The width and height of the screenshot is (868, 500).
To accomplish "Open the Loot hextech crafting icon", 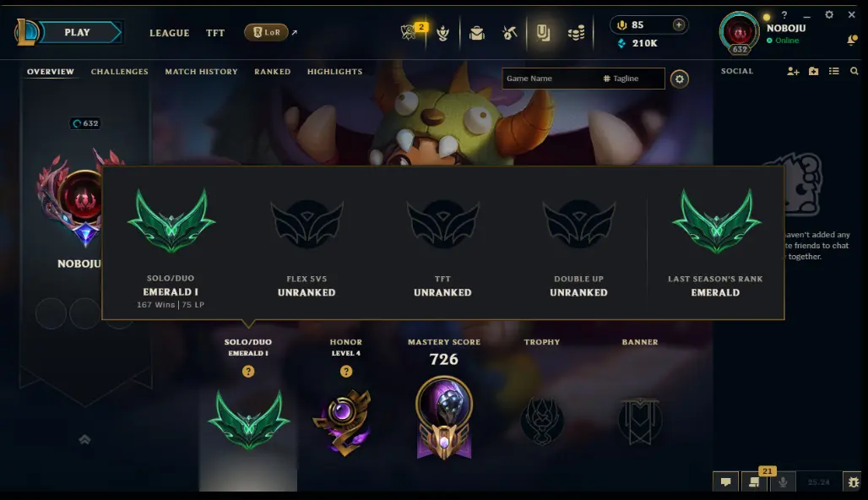I will 509,33.
